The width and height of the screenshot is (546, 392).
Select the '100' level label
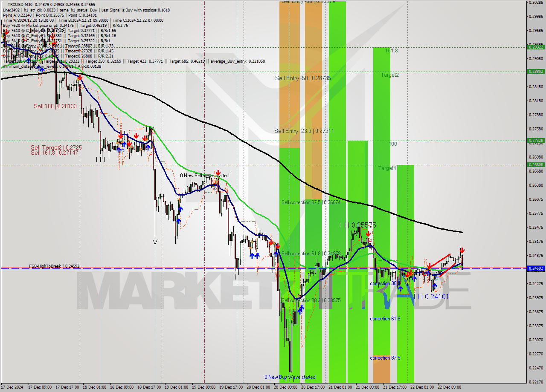pyautogui.click(x=393, y=144)
